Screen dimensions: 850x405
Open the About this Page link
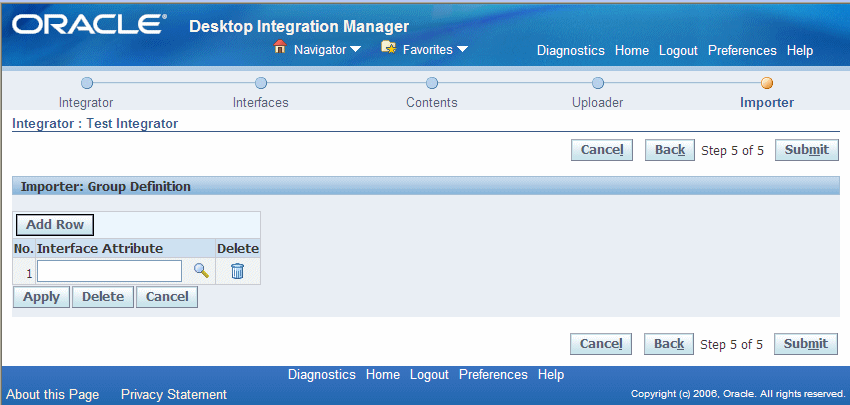coord(53,394)
